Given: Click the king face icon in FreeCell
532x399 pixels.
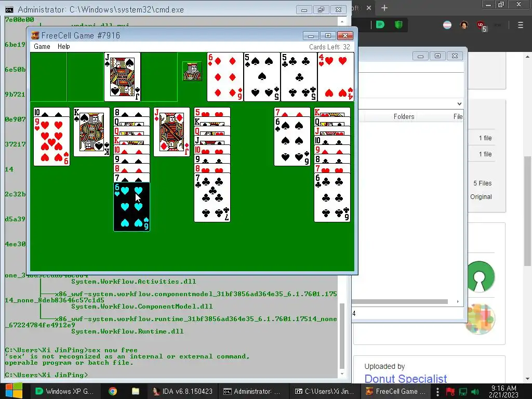Looking at the screenshot, I should (192, 71).
